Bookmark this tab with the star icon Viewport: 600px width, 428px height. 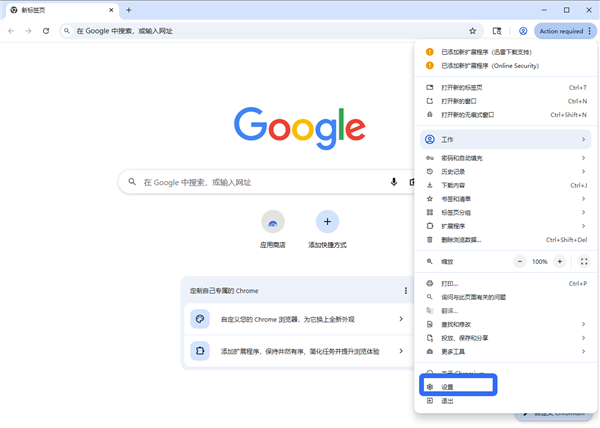[473, 31]
